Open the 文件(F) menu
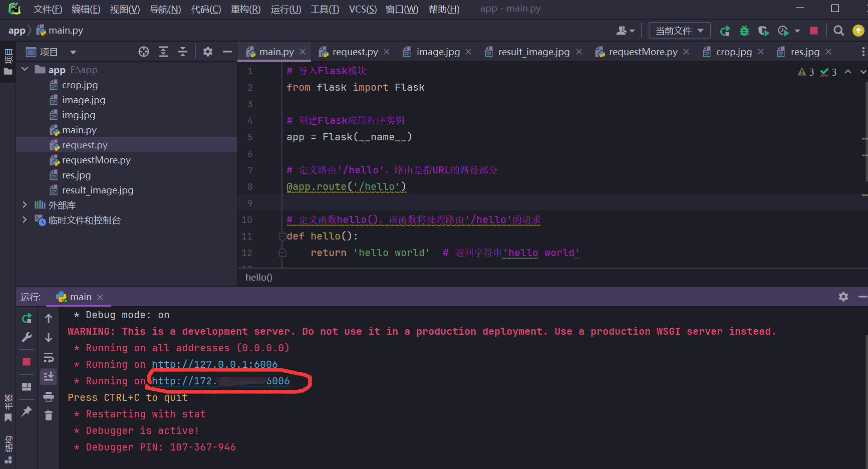Image resolution: width=868 pixels, height=469 pixels. coord(48,9)
